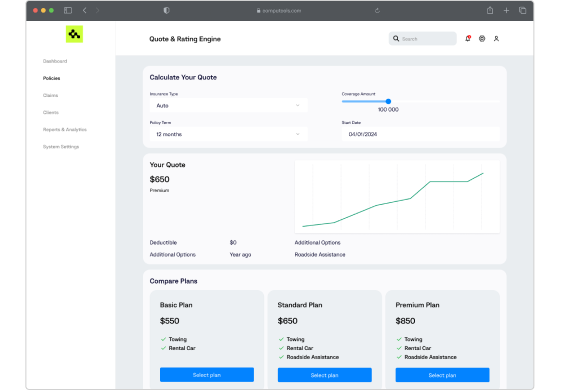561x390 pixels.
Task: Show the tab overview icon
Action: 522,10
